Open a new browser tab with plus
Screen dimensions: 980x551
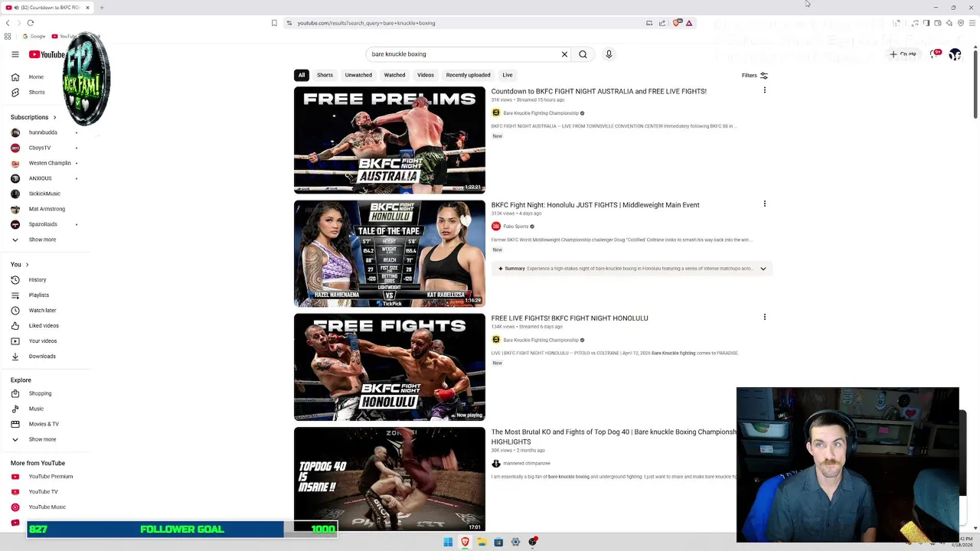pos(101,8)
